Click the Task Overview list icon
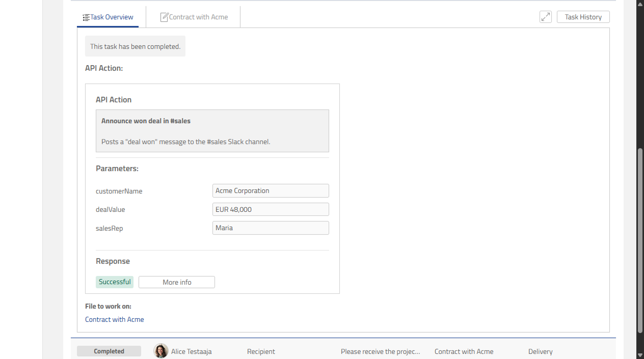Screen dimensions: 644x359 click(x=86, y=17)
